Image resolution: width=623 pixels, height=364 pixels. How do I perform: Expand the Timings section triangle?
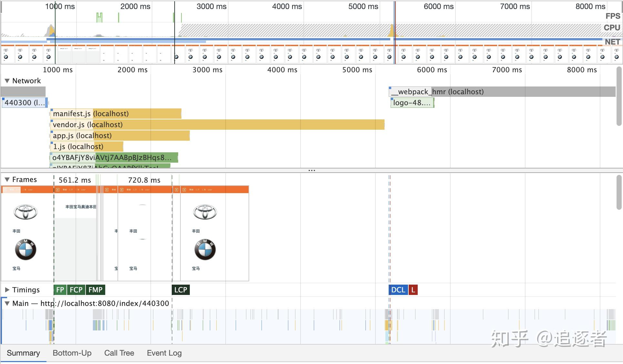(x=7, y=290)
